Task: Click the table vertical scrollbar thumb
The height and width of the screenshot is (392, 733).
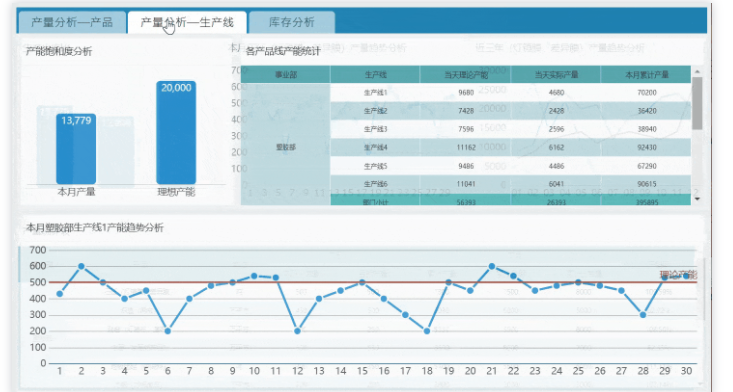Action: [x=697, y=103]
